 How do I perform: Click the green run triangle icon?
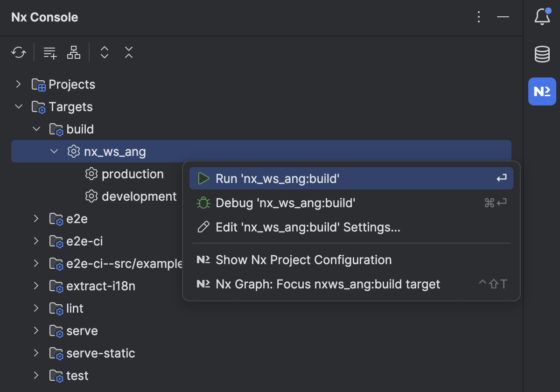click(x=203, y=178)
